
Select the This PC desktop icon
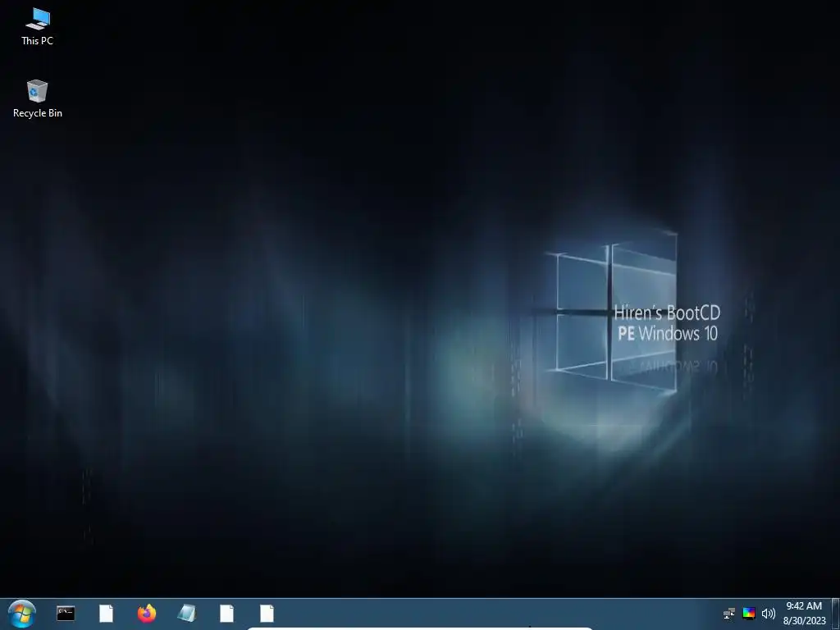[x=38, y=26]
